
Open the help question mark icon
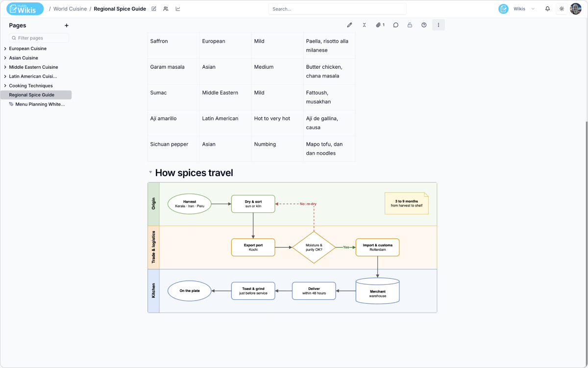pos(424,25)
